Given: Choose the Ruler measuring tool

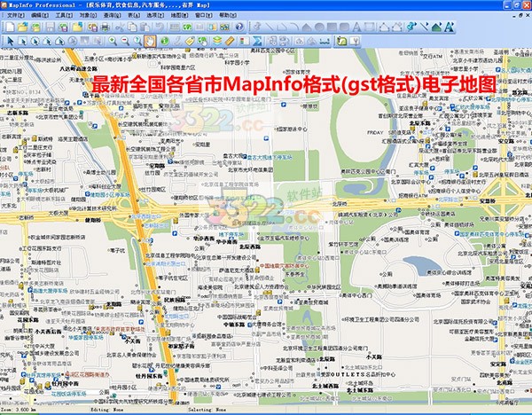Looking at the screenshot, I should click(230, 41).
